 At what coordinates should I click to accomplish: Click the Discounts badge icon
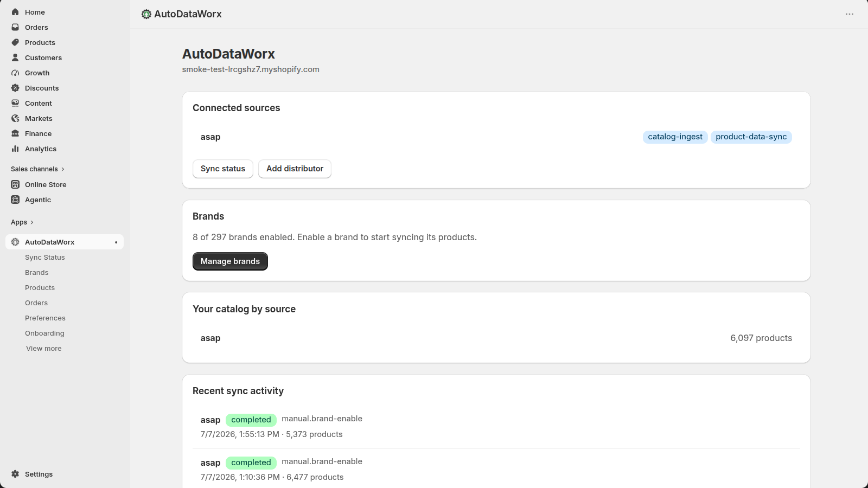[15, 88]
